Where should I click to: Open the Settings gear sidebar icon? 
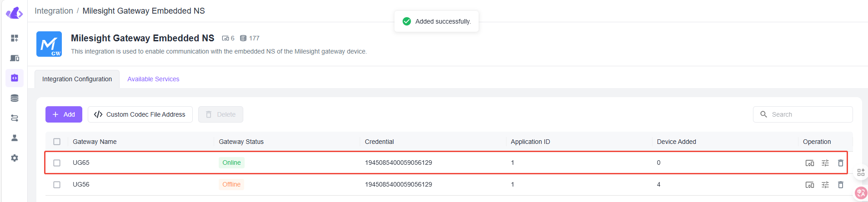coord(15,158)
